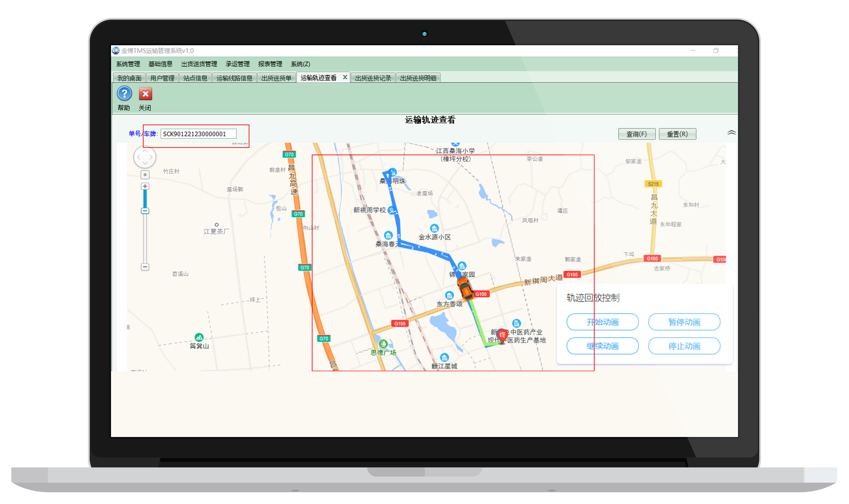This screenshot has height=504, width=849.
Task: Click the map pan compass control
Action: (x=145, y=157)
